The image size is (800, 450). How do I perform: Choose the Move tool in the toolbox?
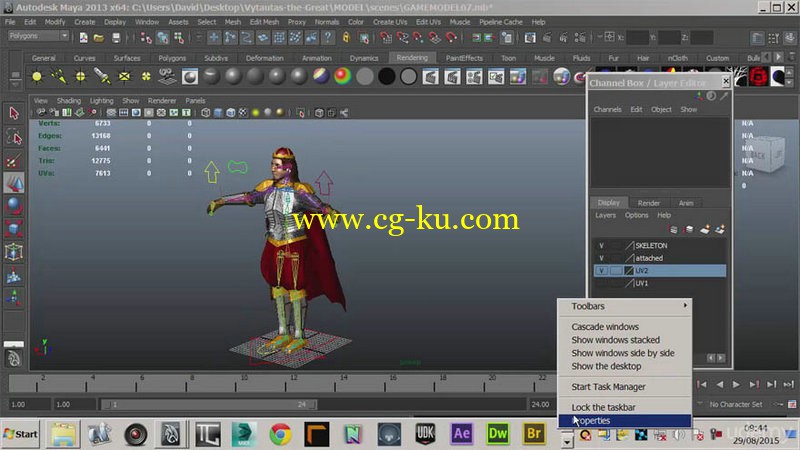[14, 183]
